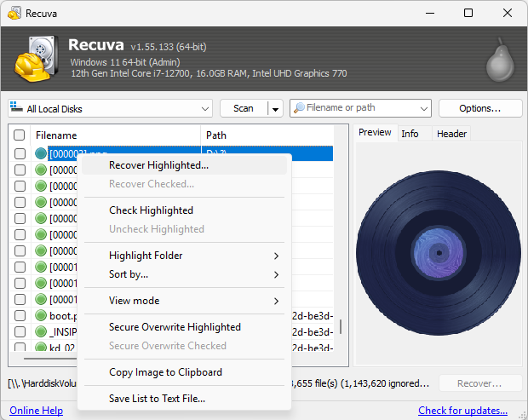Click the Recuva hard hat drive logo

point(36,59)
